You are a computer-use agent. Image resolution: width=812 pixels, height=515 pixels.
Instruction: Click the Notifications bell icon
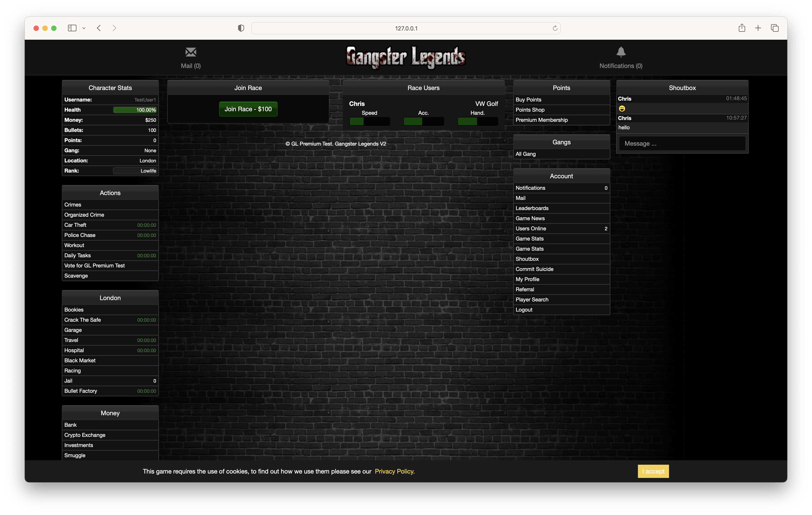point(621,52)
